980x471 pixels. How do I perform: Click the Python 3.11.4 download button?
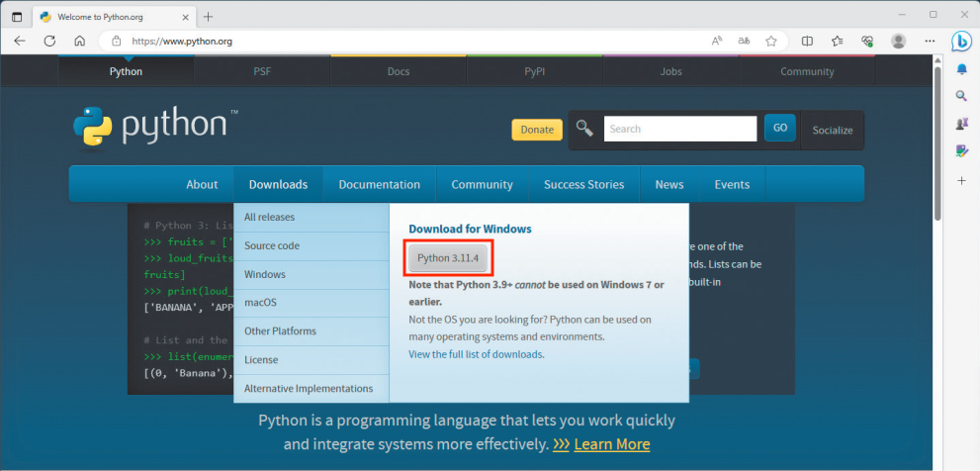click(x=448, y=258)
